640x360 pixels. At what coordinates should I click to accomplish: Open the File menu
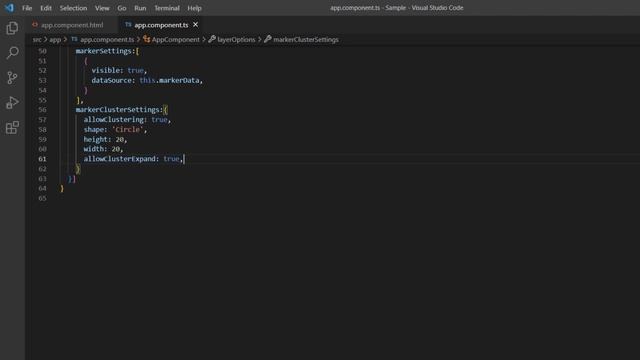(x=27, y=8)
